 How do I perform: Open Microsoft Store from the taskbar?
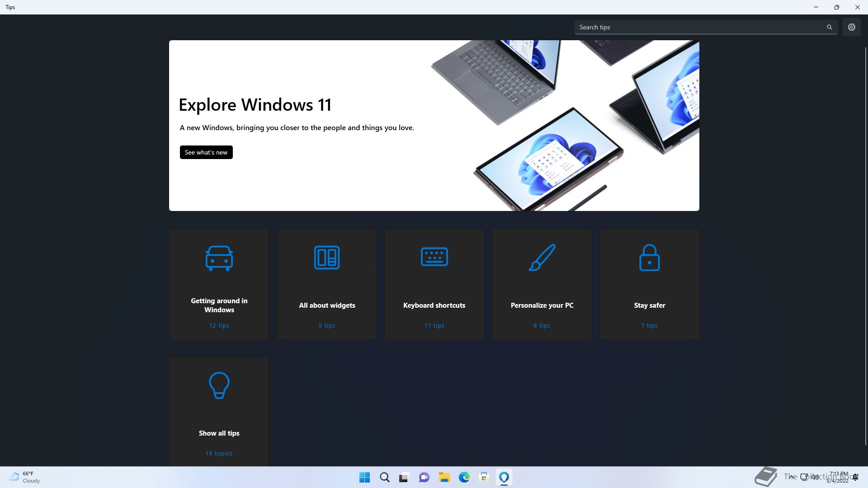484,478
